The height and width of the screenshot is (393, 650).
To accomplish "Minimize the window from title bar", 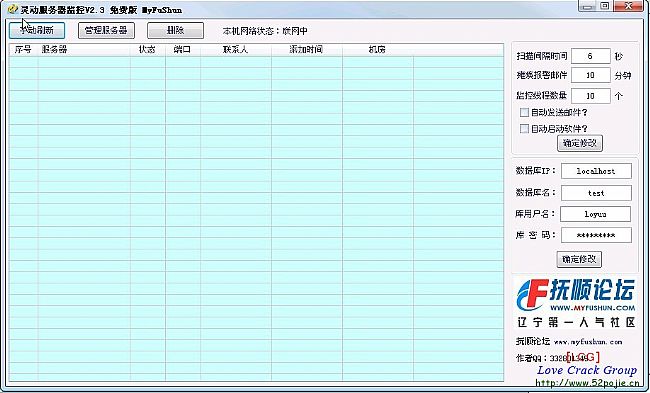I will [x=586, y=6].
